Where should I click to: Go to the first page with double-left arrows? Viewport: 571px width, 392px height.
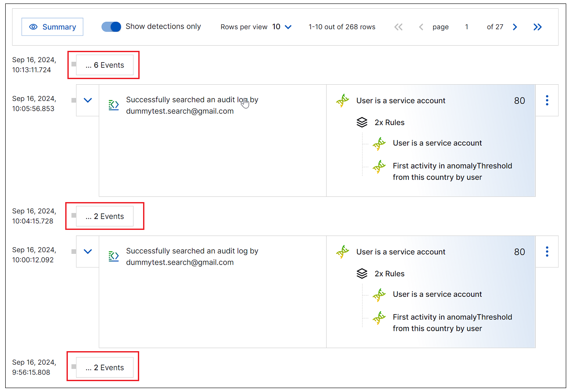[398, 27]
